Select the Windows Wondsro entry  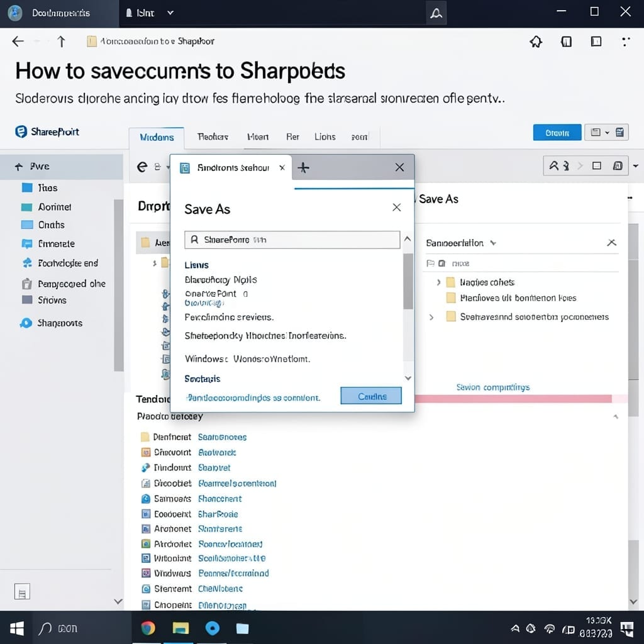(247, 359)
